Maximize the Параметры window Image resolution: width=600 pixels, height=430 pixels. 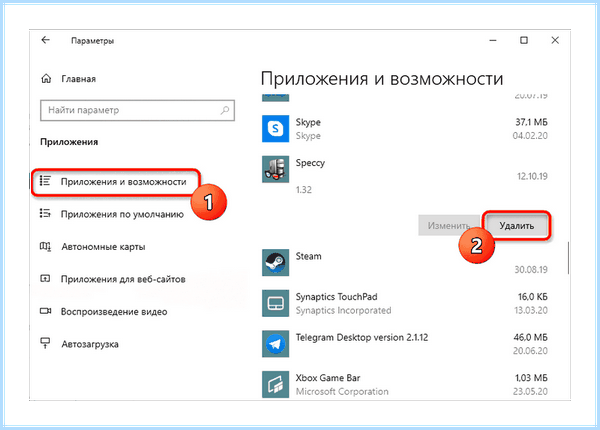[x=524, y=40]
